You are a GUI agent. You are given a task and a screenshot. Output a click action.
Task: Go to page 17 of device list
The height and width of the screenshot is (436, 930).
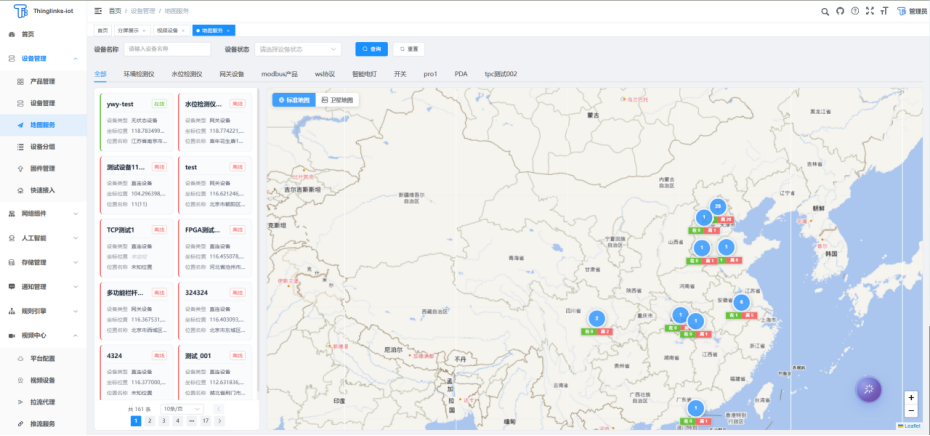(205, 421)
